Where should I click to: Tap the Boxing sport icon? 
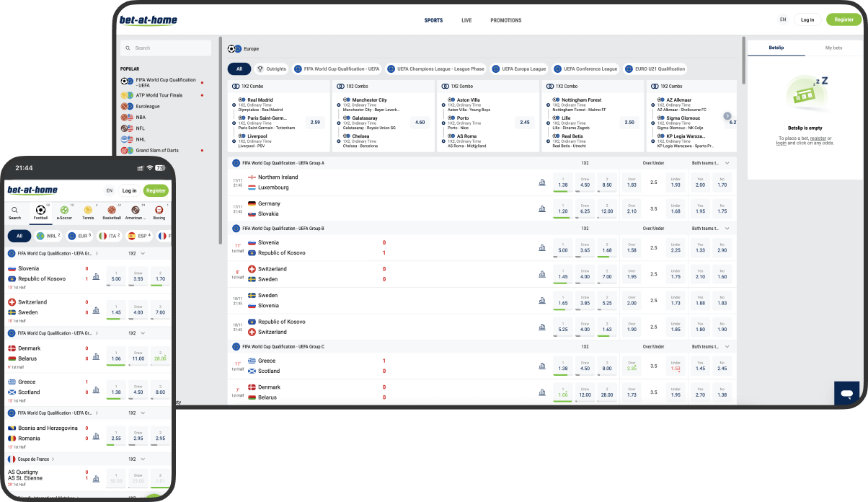point(159,210)
